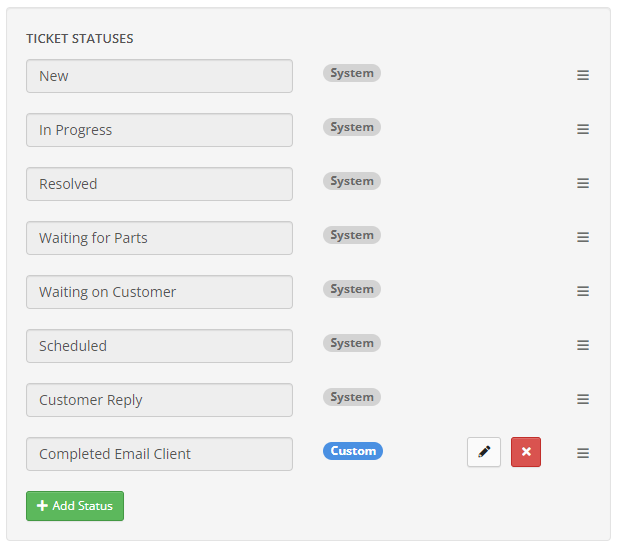Click the Completed Email Client field
The image size is (620, 548).
tap(159, 454)
